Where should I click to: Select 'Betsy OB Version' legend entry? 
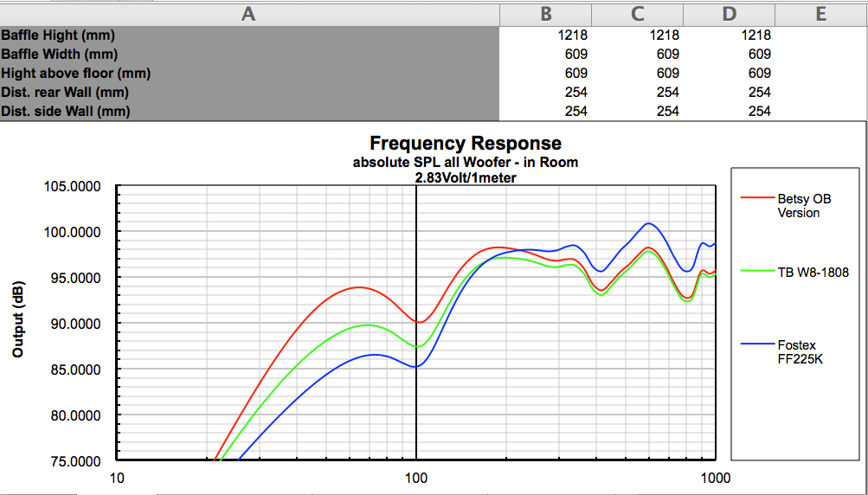click(804, 206)
